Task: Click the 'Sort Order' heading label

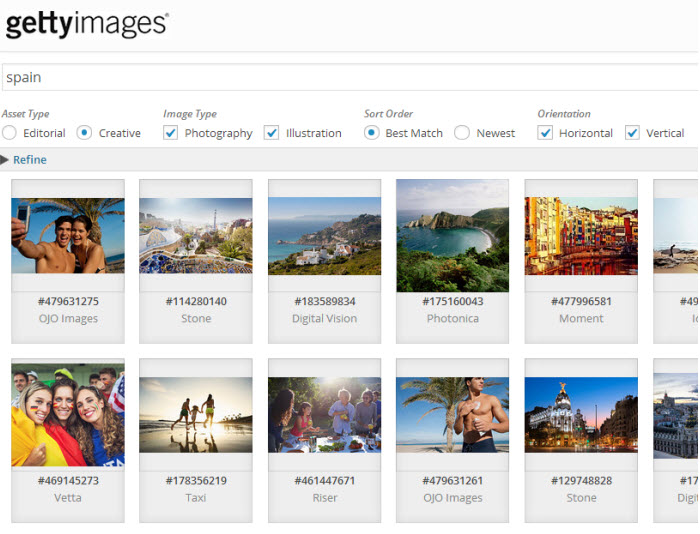Action: point(388,114)
